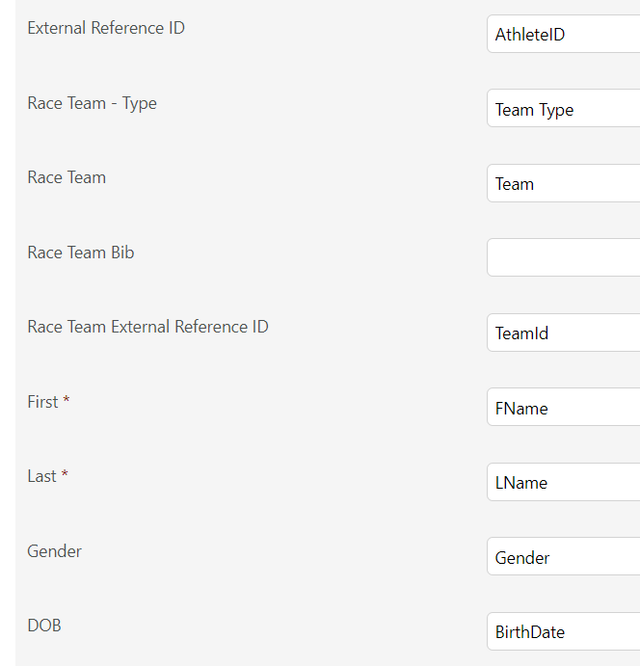Click the DOB label
640x666 pixels.
tap(44, 626)
